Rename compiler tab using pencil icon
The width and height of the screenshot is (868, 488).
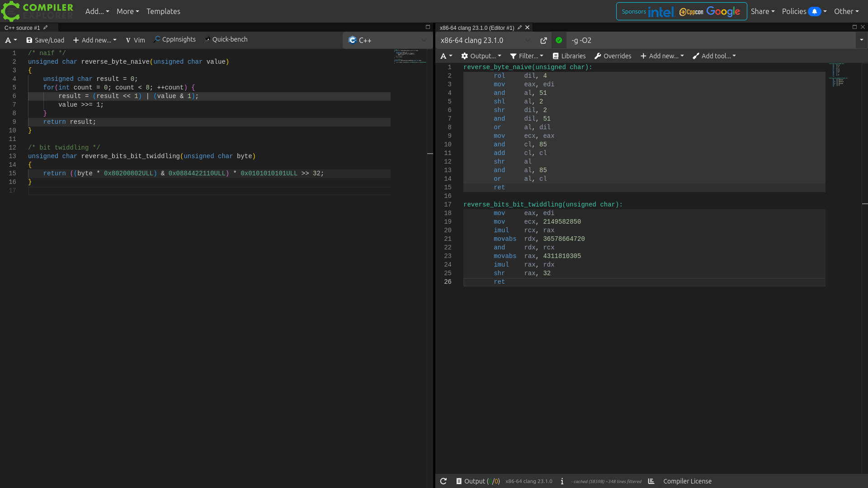(519, 28)
